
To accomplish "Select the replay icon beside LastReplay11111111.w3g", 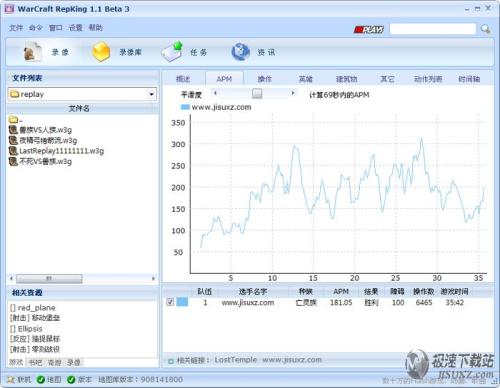I will (13, 151).
